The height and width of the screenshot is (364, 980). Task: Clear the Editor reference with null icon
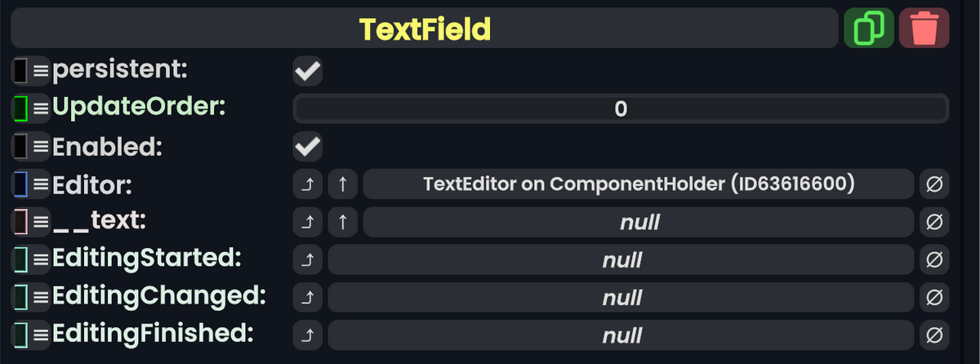coord(934,184)
